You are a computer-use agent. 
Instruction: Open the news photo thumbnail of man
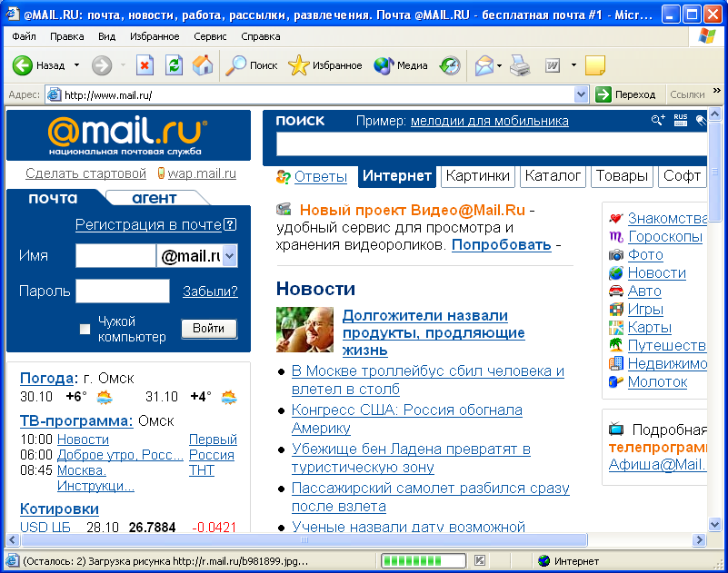point(304,330)
